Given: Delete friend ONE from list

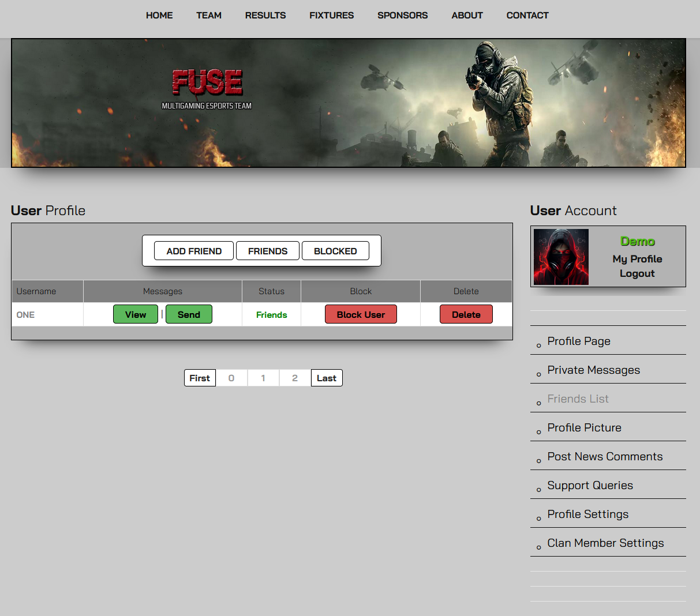Looking at the screenshot, I should point(466,314).
